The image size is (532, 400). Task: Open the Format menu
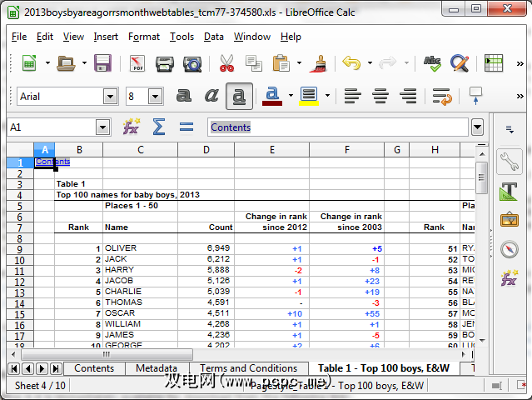coord(144,37)
